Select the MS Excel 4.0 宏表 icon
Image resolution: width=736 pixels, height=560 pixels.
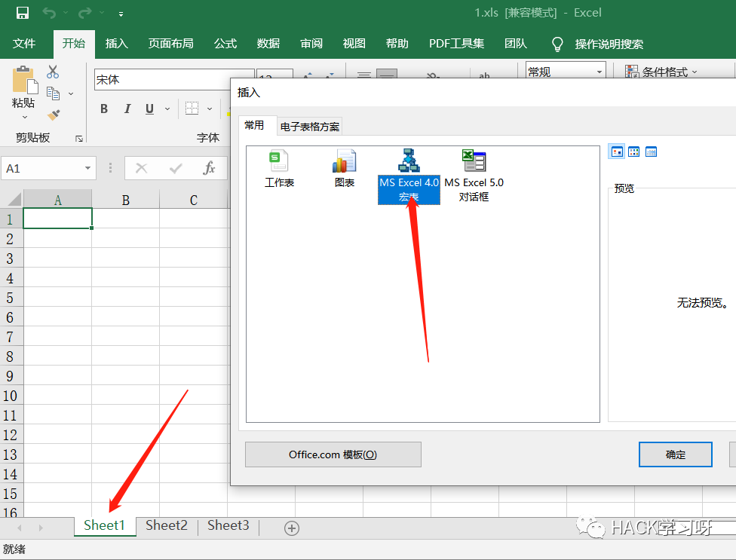pos(409,176)
